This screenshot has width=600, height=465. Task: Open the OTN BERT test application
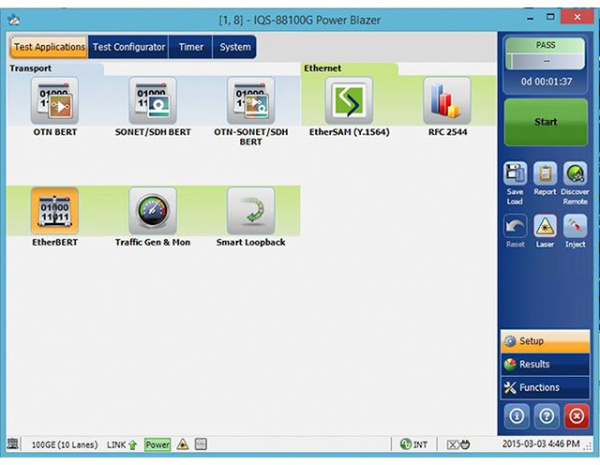pyautogui.click(x=54, y=101)
